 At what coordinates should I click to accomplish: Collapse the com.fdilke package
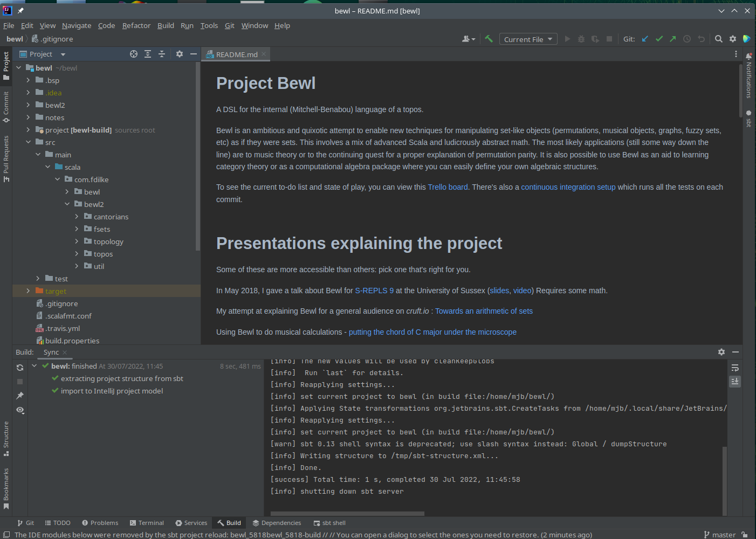click(57, 179)
